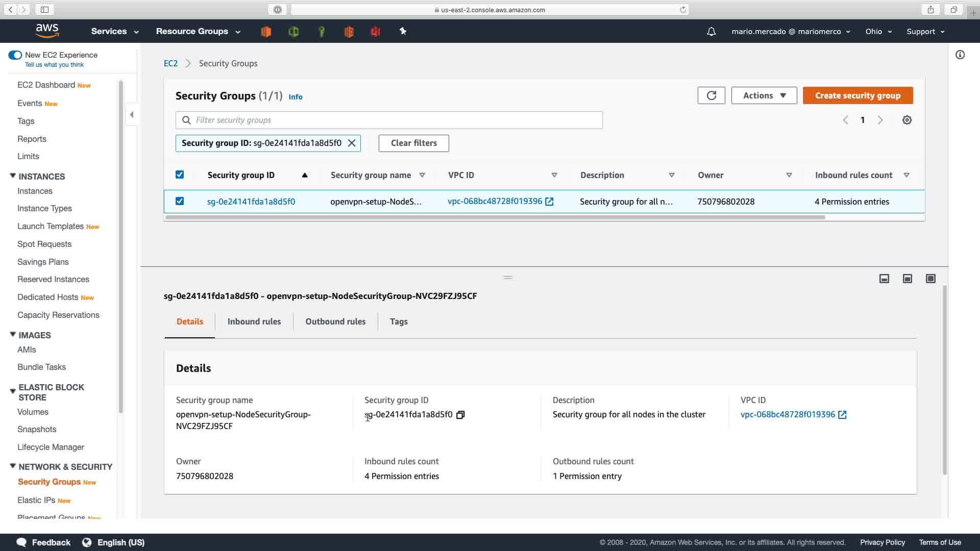Collapse the left navigation sidebar
The width and height of the screenshot is (980, 551).
[x=132, y=115]
